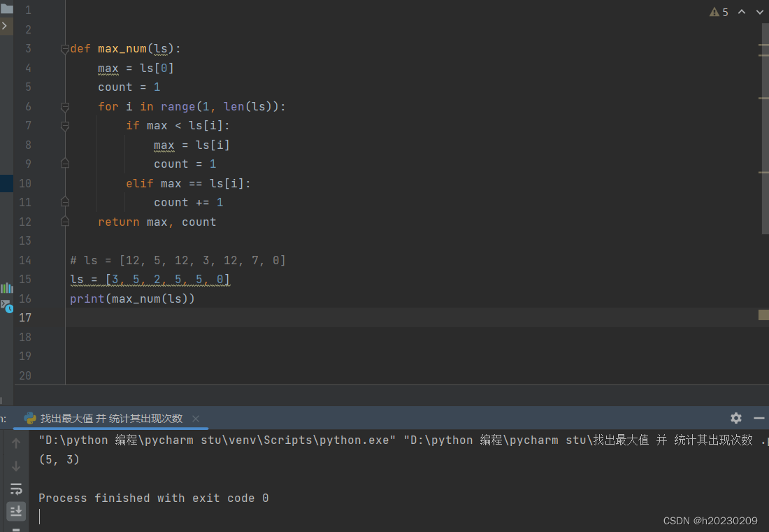Collapse the max_num function using gutter arrow

pos(64,48)
